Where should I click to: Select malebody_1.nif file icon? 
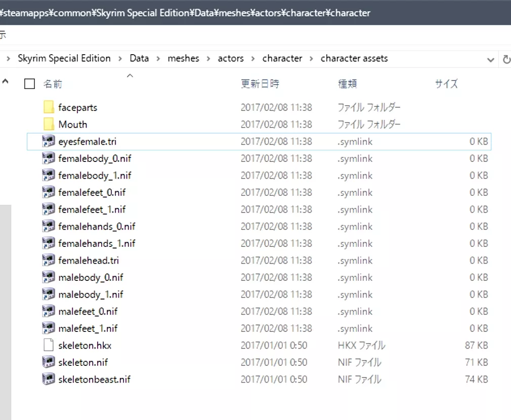tap(49, 294)
